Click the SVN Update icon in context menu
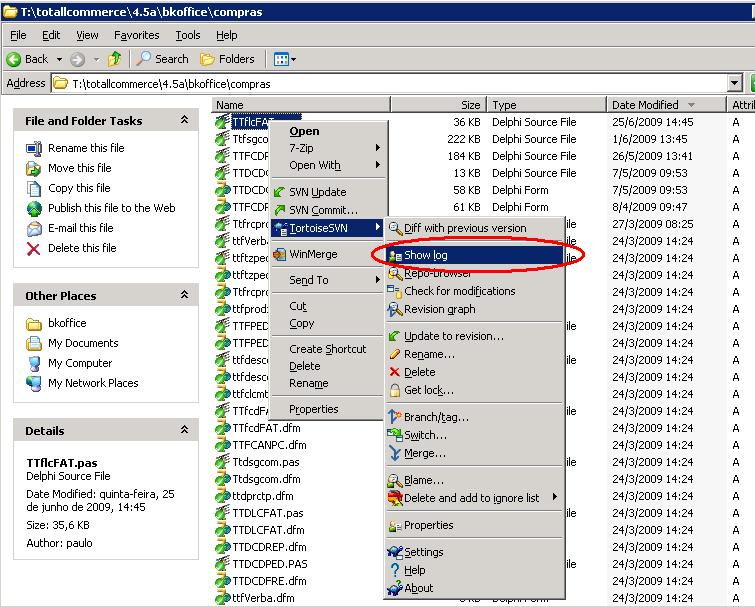755x607 pixels. point(279,192)
